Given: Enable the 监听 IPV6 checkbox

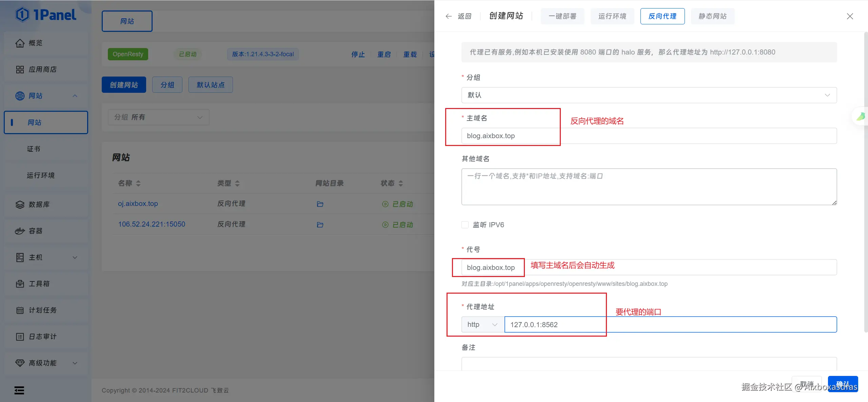Looking at the screenshot, I should click(x=465, y=225).
